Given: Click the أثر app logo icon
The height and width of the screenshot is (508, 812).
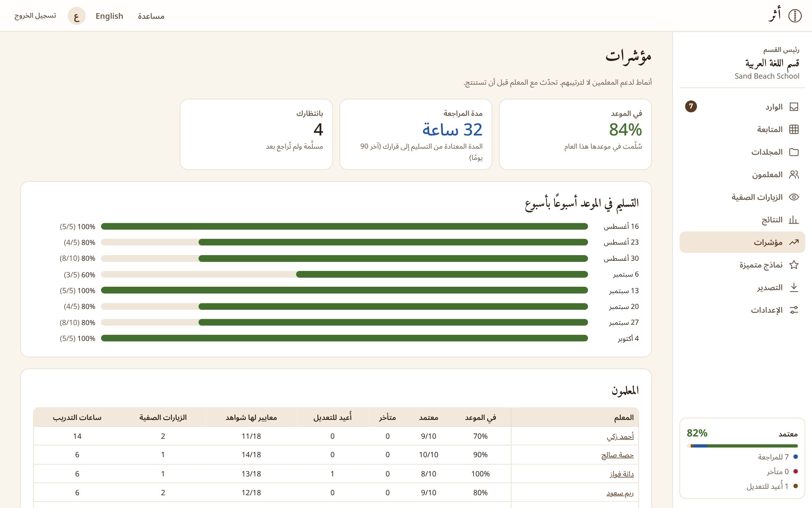Looking at the screenshot, I should click(x=795, y=16).
